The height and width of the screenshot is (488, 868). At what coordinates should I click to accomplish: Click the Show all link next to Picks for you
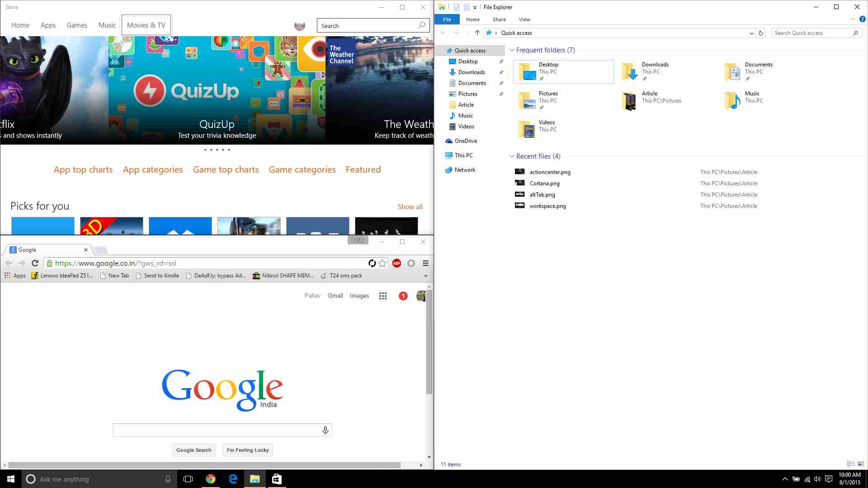[x=410, y=206]
